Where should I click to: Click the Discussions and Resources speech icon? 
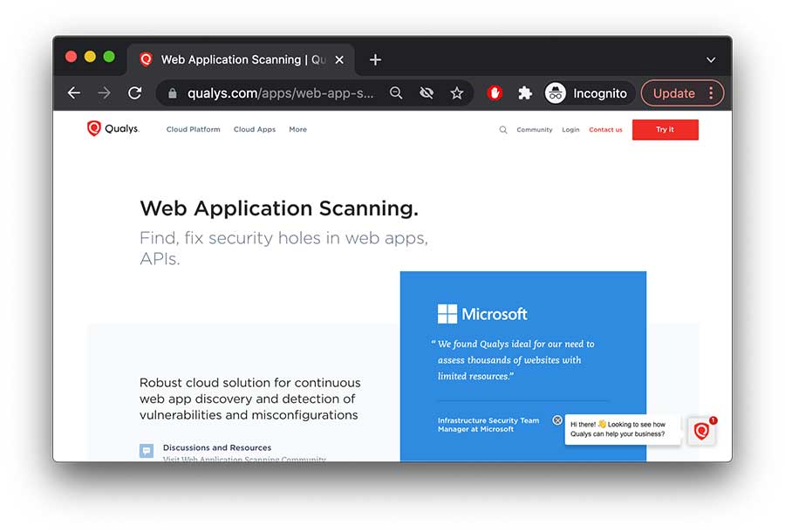[x=146, y=450]
